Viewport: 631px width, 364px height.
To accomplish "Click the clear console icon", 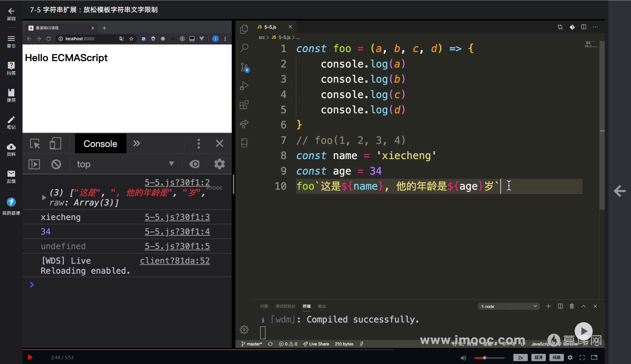I will 56,164.
